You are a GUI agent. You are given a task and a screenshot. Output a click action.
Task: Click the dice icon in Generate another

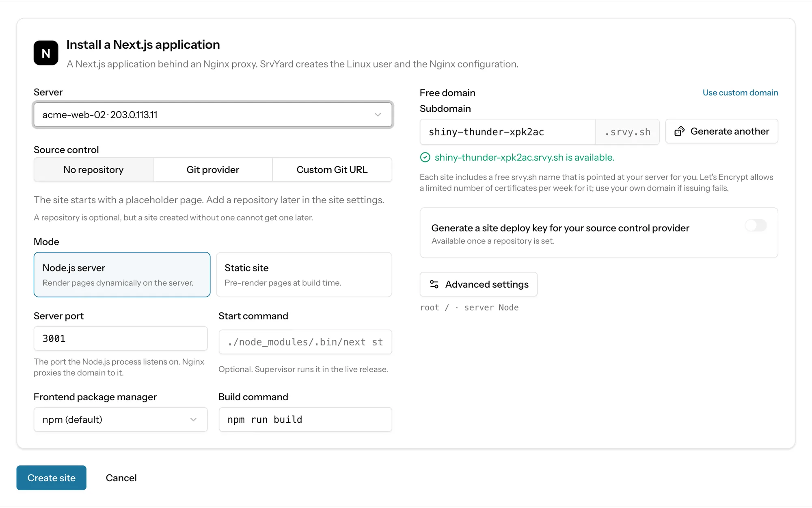[x=679, y=131]
